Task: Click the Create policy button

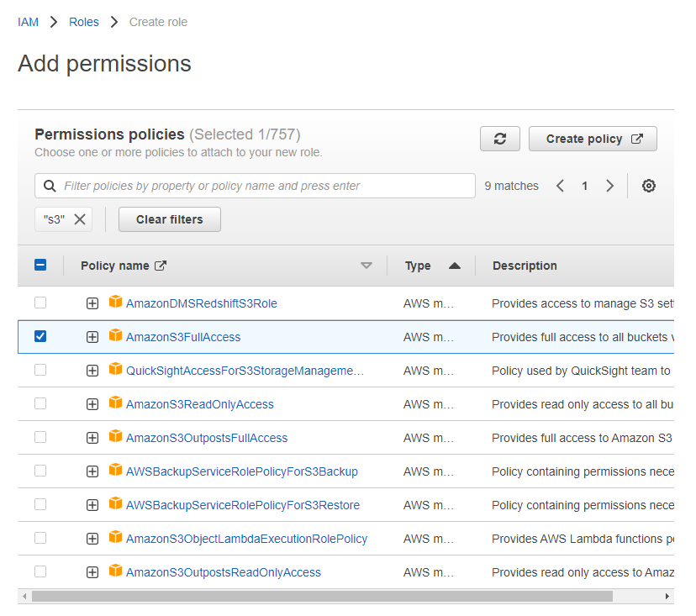Action: pos(593,139)
